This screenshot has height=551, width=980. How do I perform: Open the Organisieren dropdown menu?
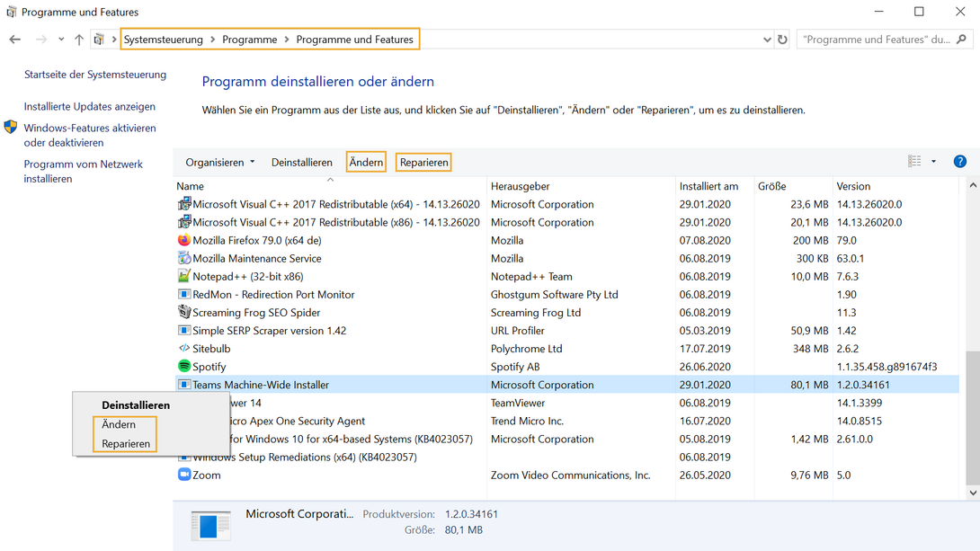tap(220, 163)
